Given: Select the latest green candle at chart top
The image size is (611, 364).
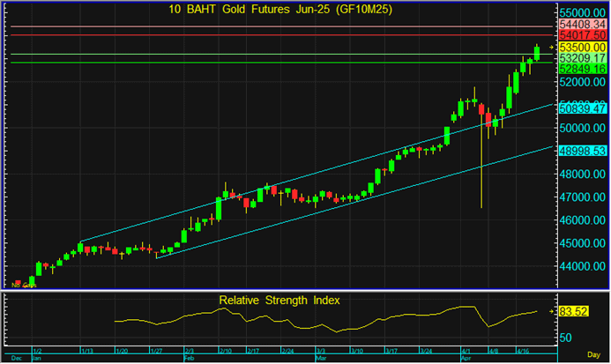Looking at the screenshot, I should pos(537,53).
